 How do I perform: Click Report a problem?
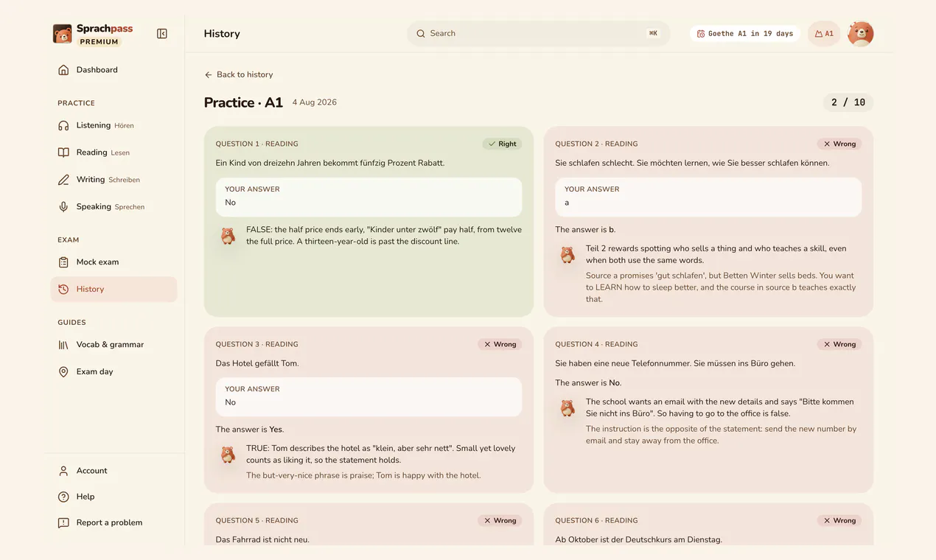pos(114,523)
